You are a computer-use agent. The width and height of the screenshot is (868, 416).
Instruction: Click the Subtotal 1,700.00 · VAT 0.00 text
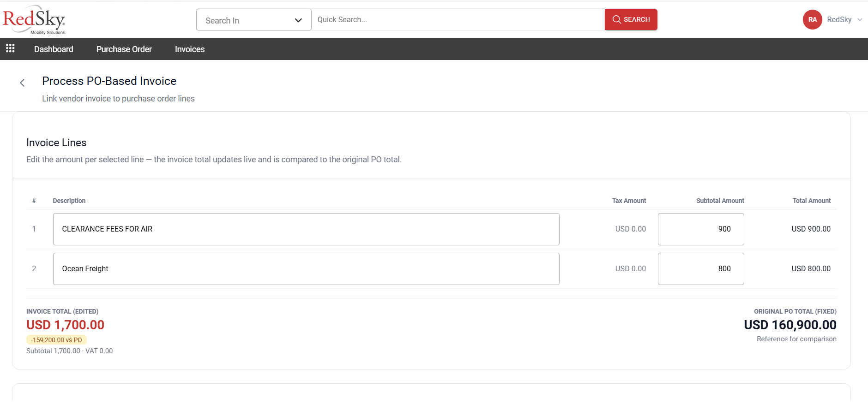click(x=69, y=351)
